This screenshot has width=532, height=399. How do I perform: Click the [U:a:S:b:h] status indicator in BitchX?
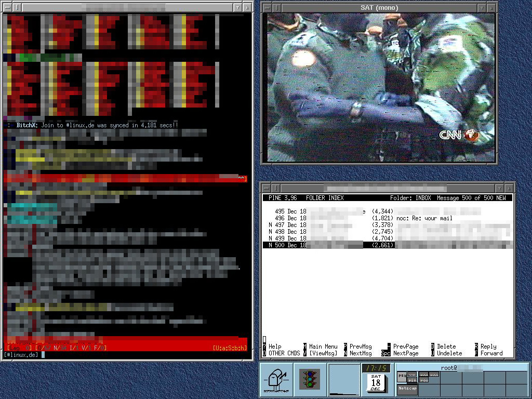tap(230, 348)
